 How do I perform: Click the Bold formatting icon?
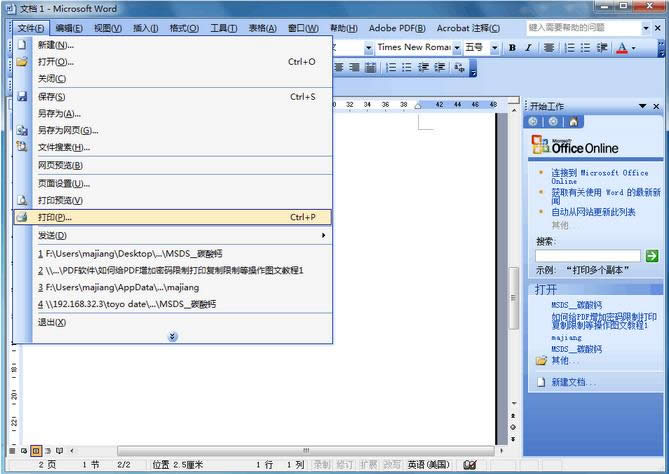point(513,47)
